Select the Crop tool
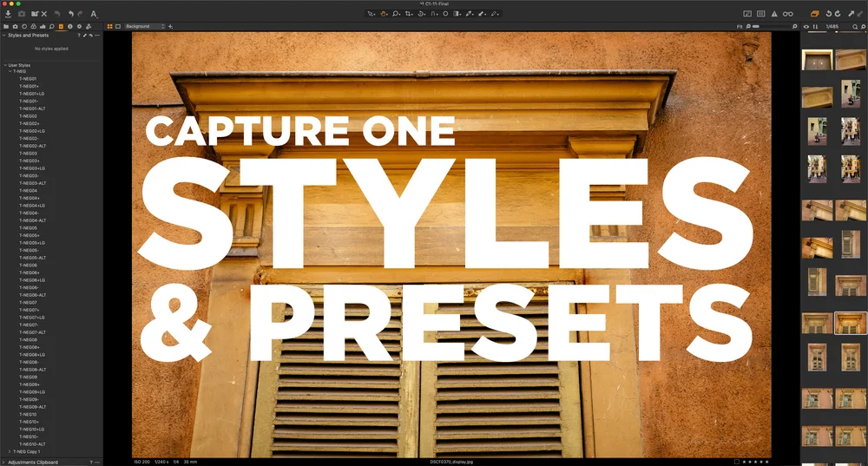868x466 pixels. [409, 13]
